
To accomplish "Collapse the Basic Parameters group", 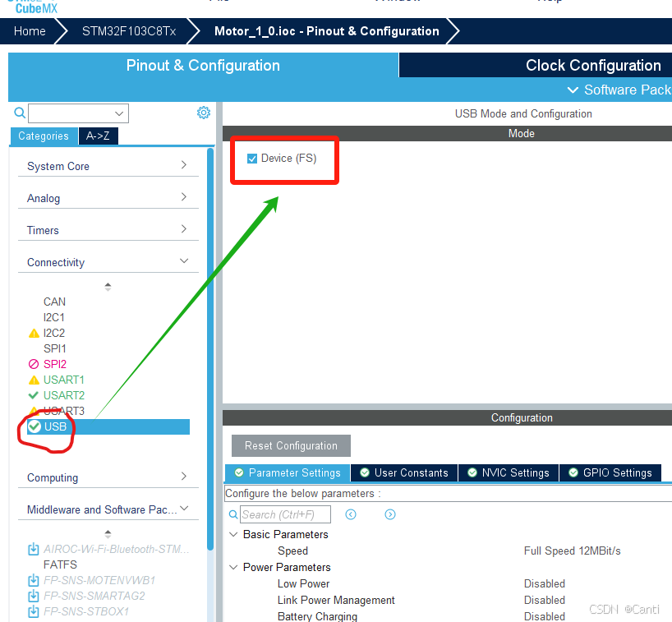I will [233, 535].
